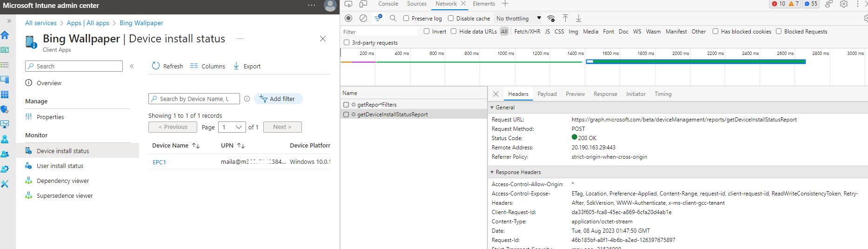
Task: Open the Endpoint security shield icon
Action: [x=5, y=109]
